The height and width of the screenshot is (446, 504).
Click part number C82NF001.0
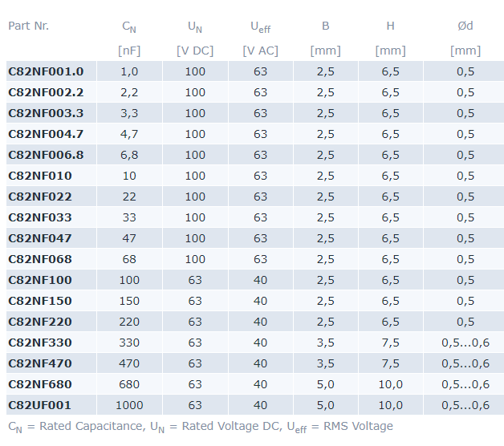click(x=46, y=71)
